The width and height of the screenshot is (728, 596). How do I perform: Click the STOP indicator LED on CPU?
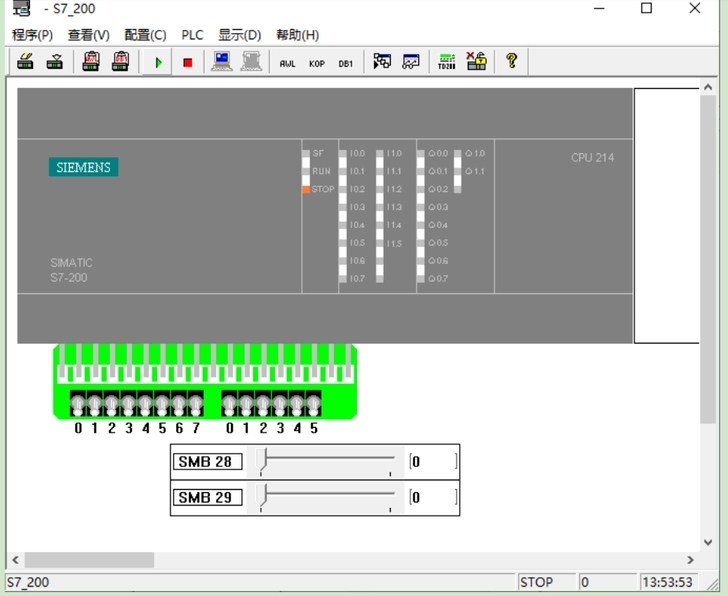coord(306,189)
